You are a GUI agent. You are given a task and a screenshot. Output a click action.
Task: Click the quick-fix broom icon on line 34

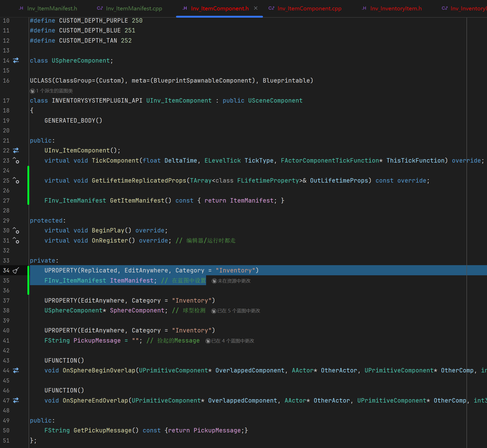pyautogui.click(x=16, y=270)
